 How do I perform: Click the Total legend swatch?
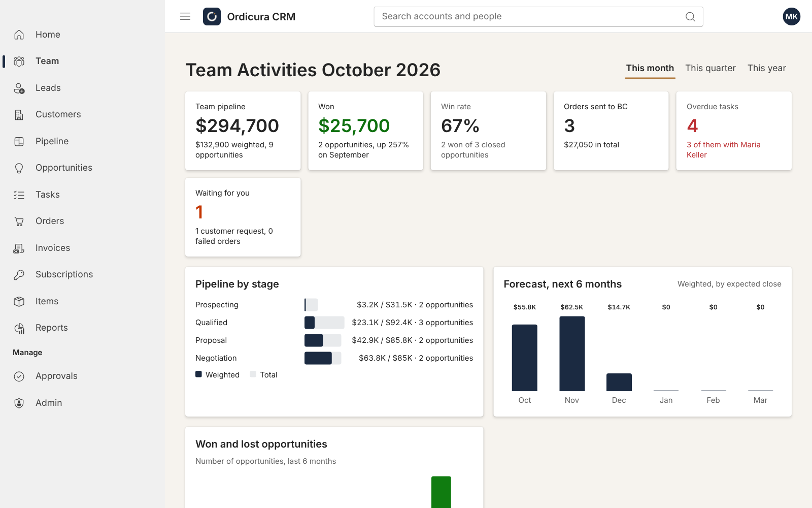[253, 374]
